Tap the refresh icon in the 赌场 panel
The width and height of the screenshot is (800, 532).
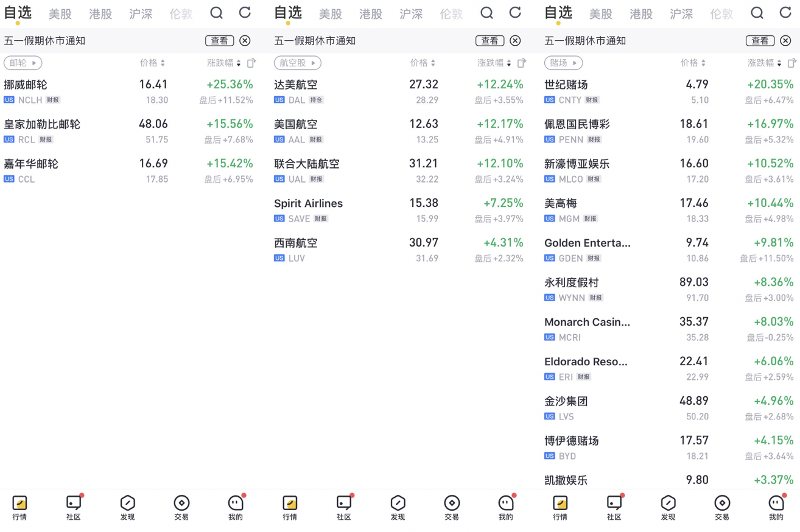[x=785, y=12]
